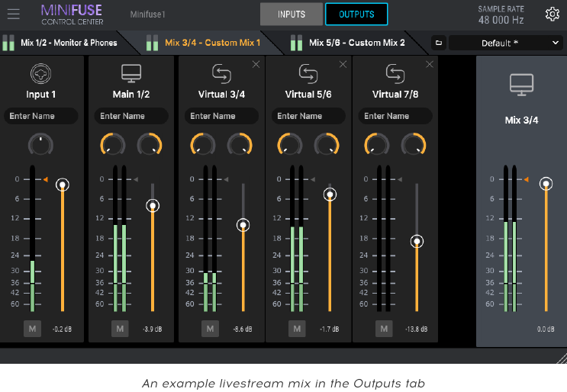Mute the Main 1/2 channel
This screenshot has height=392, width=567.
point(120,329)
